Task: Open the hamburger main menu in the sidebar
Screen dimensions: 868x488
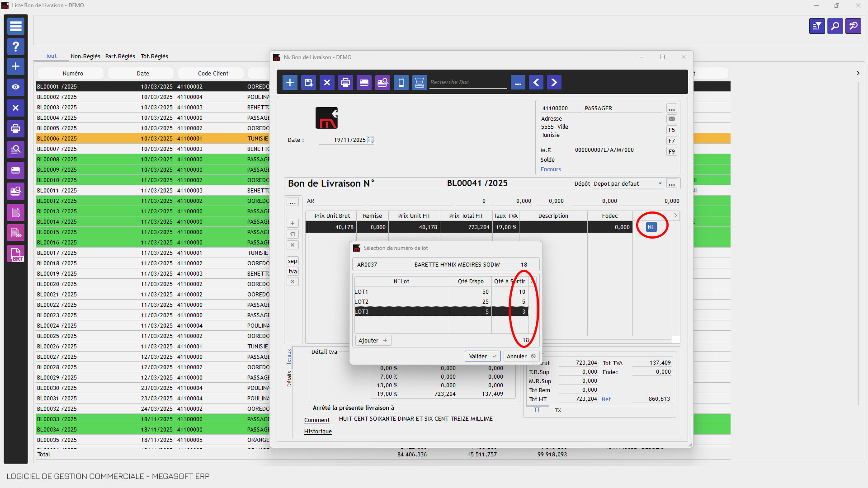Action: (15, 26)
